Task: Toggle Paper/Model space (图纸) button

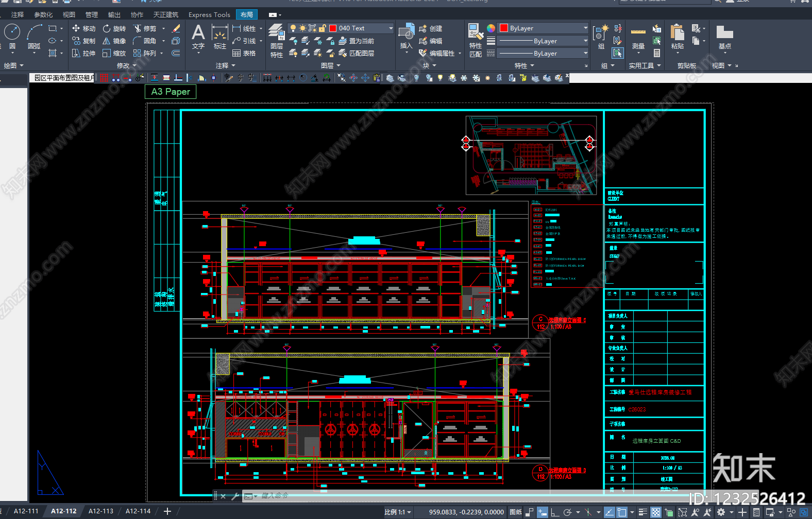Action: (x=515, y=512)
